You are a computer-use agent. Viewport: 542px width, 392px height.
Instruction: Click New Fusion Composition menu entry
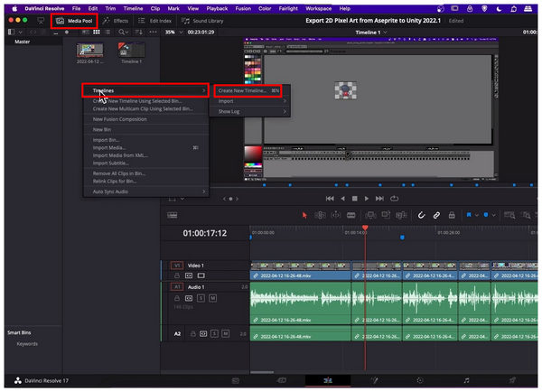coord(119,119)
